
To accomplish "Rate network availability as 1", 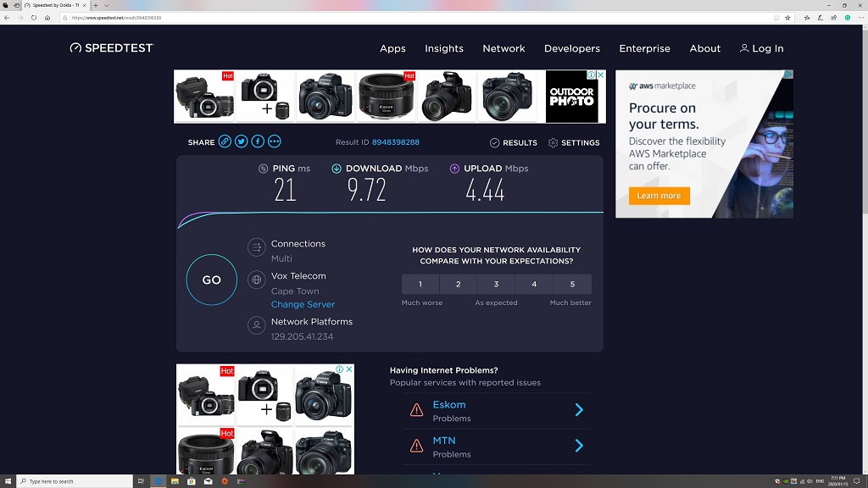I will 420,284.
